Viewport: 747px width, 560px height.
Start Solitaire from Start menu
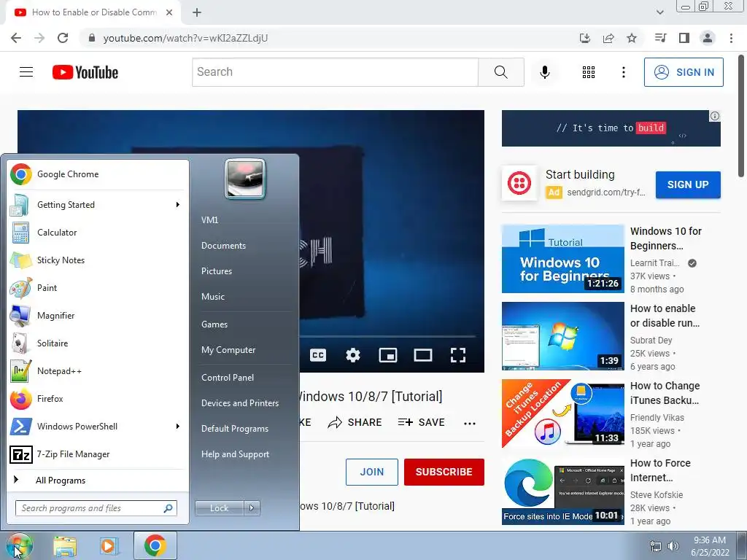pyautogui.click(x=97, y=343)
